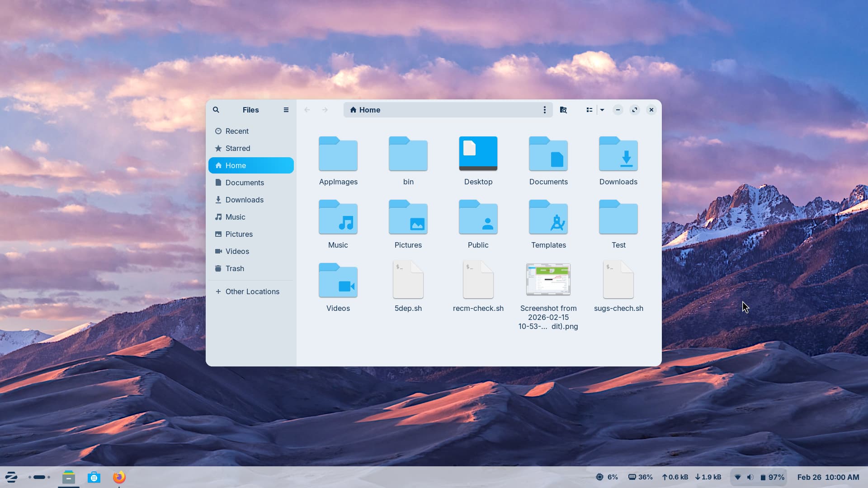
Task: Open the Files hamburger menu
Action: pyautogui.click(x=286, y=110)
